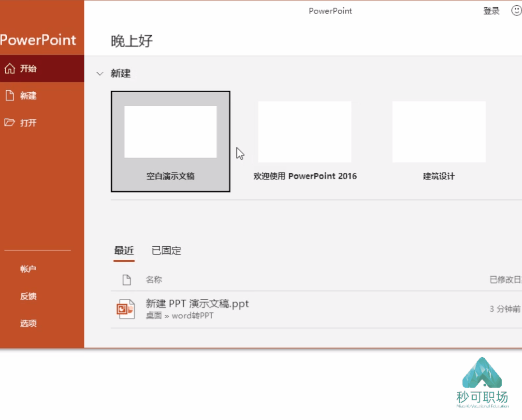Open the 帐户 account option

[x=28, y=269]
